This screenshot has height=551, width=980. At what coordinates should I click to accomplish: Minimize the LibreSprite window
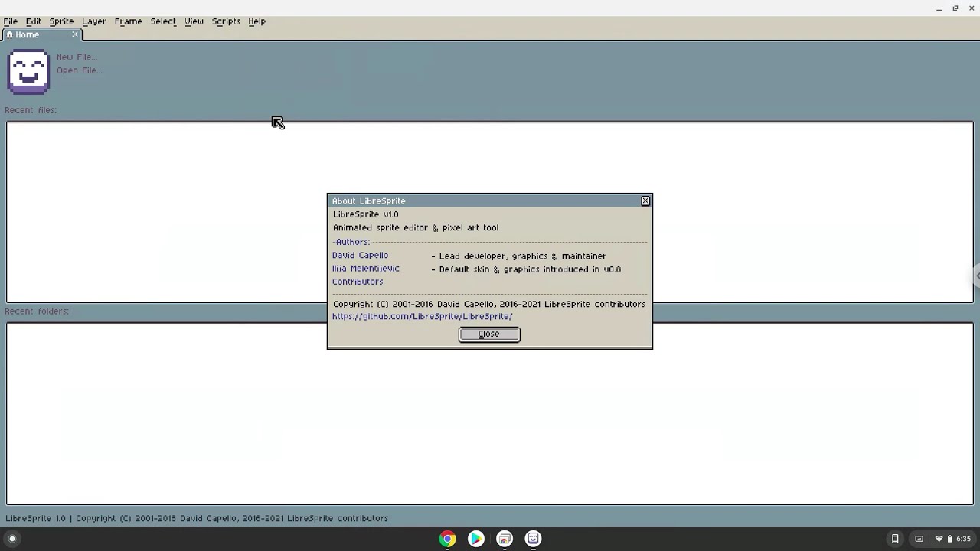pyautogui.click(x=939, y=8)
